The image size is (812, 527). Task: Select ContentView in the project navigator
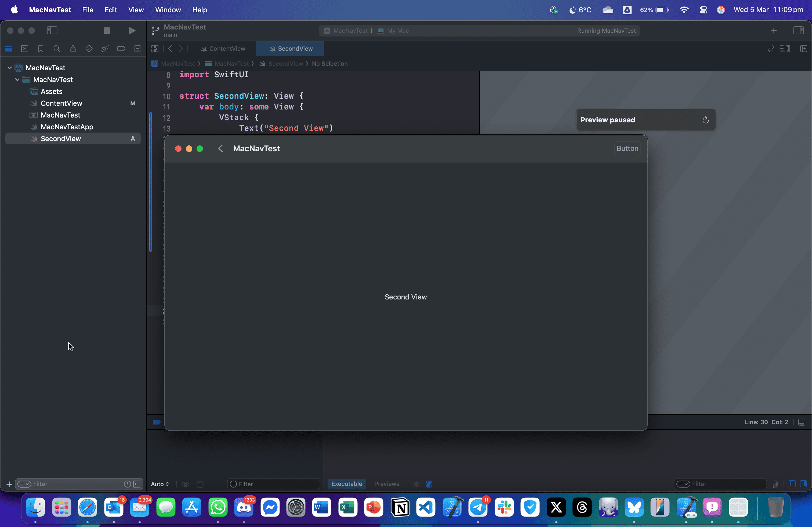(73, 103)
